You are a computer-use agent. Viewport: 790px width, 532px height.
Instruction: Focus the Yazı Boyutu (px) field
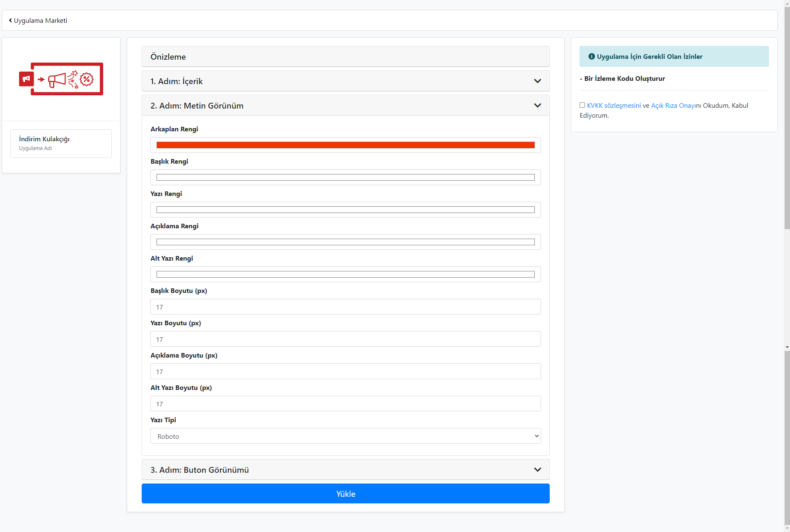pyautogui.click(x=345, y=339)
